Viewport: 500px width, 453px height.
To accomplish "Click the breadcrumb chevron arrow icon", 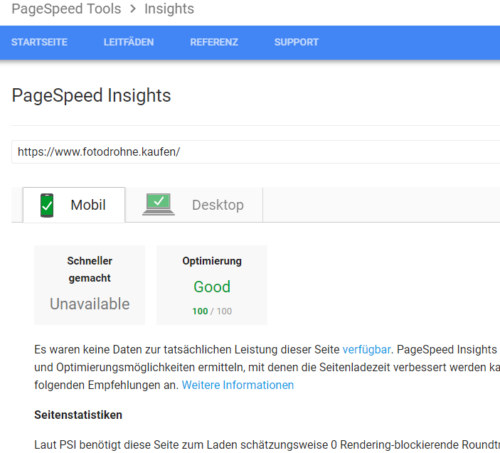I will (133, 9).
